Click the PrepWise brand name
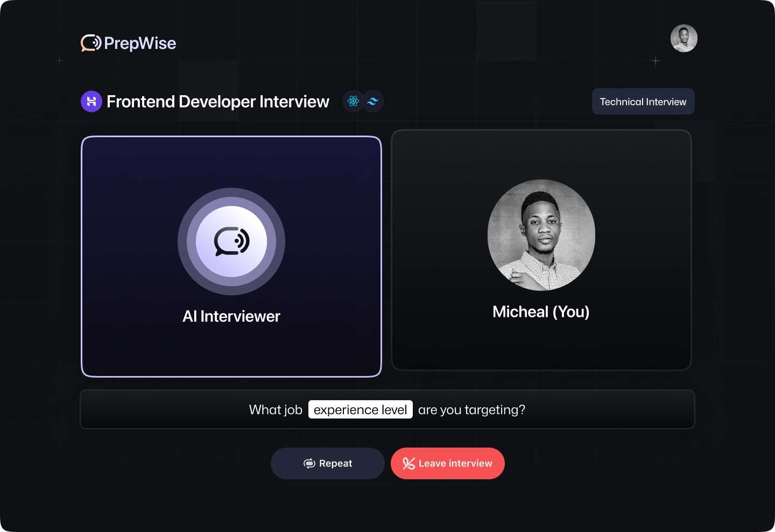This screenshot has height=532, width=775. tap(140, 43)
